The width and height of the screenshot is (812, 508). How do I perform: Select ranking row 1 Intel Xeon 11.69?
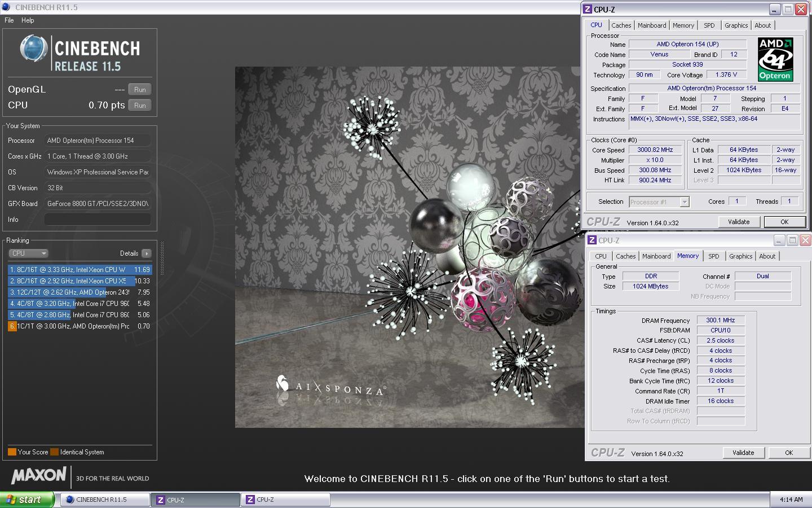[x=80, y=270]
